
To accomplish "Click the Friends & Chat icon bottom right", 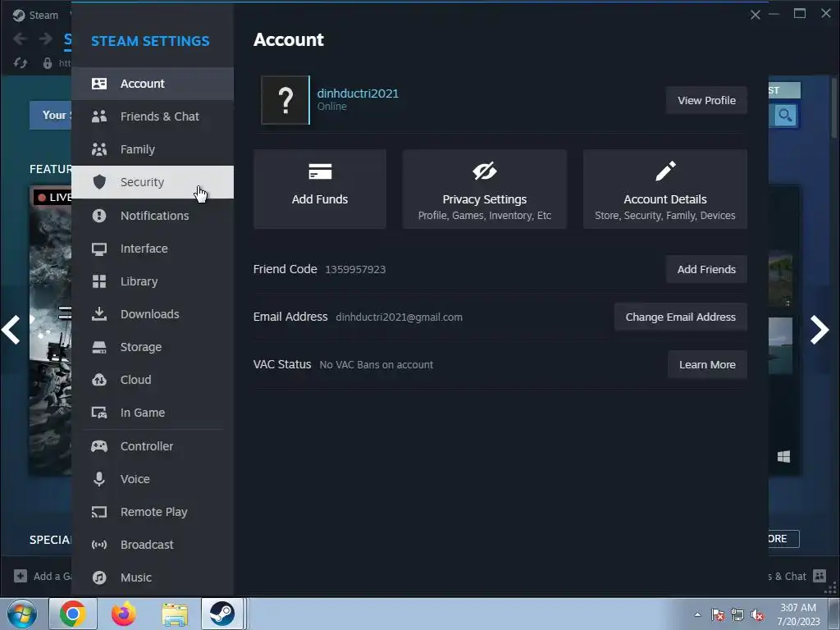I will click(819, 576).
